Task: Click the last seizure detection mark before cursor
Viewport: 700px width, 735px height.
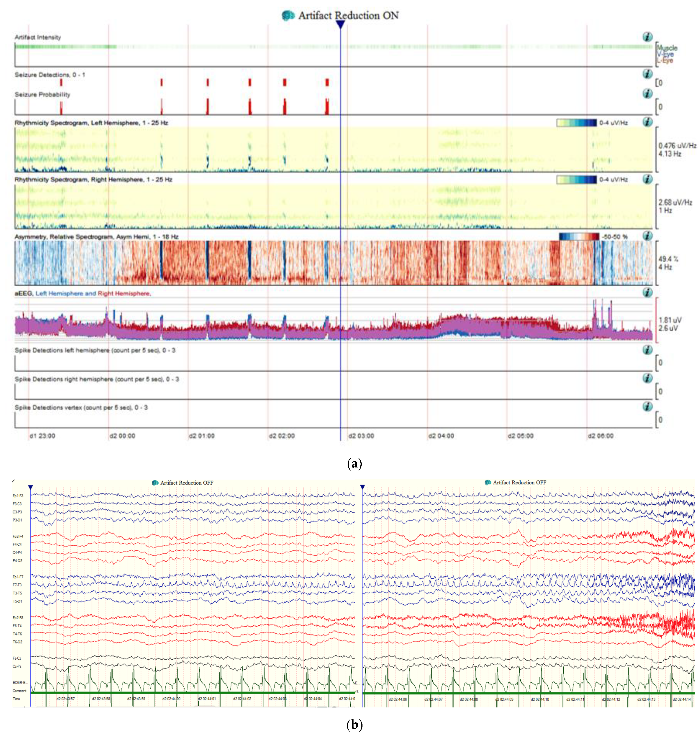Action: pos(327,82)
